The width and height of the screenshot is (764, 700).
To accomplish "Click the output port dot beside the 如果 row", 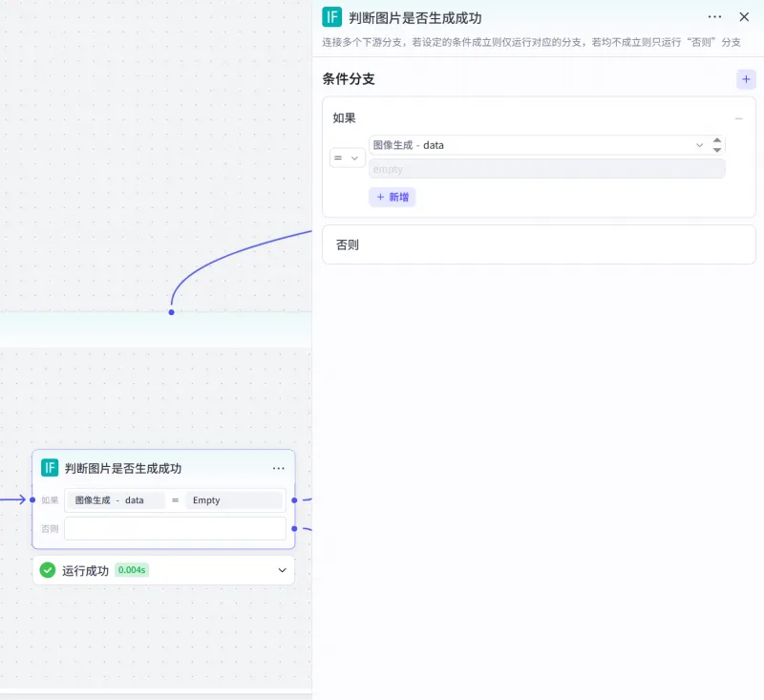I will pyautogui.click(x=294, y=498).
